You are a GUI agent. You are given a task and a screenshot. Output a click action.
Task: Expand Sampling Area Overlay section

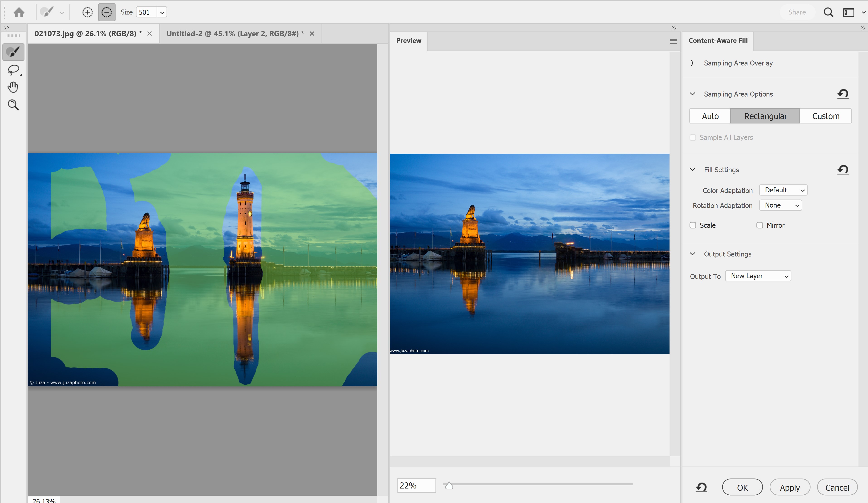692,63
